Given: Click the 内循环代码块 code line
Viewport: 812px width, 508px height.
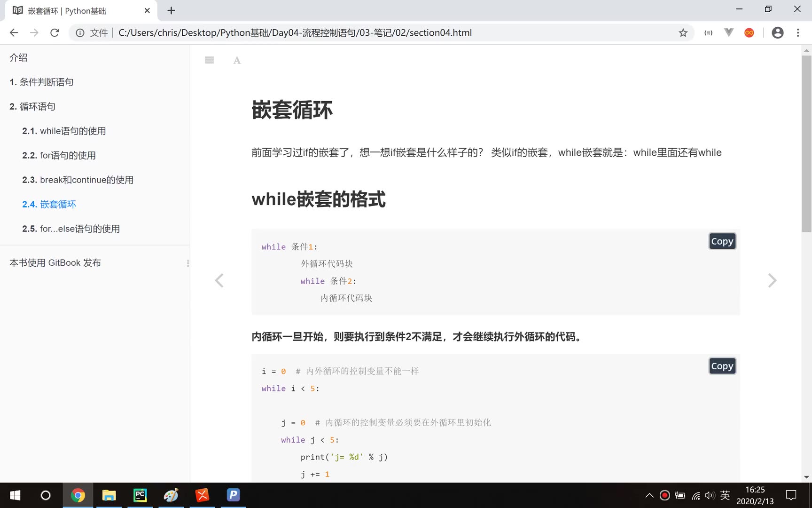Looking at the screenshot, I should 346,298.
